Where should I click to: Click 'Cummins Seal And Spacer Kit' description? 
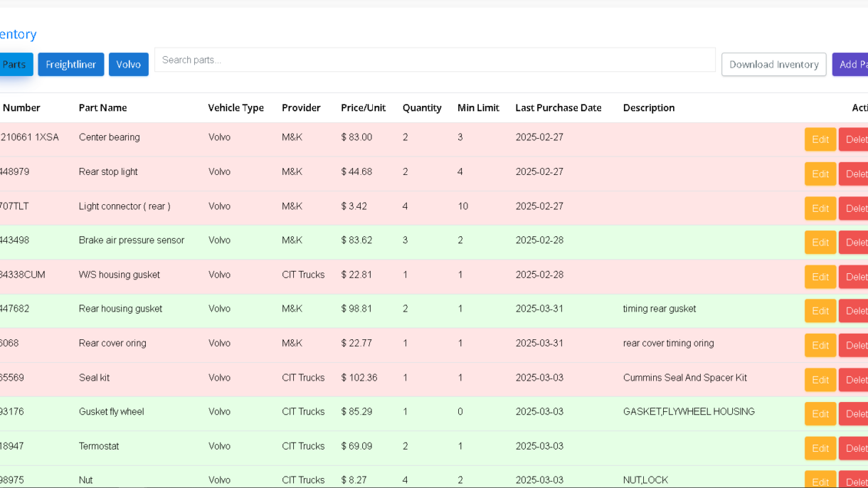coord(685,378)
